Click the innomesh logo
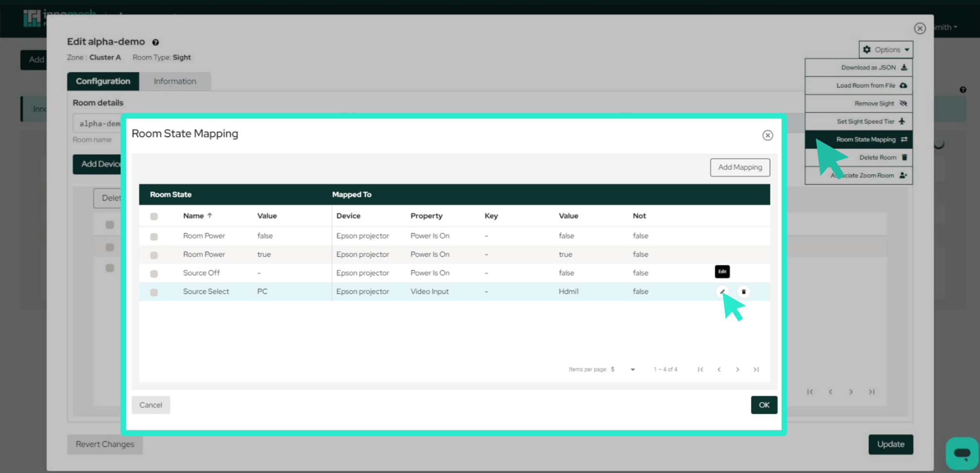The image size is (980, 473). coord(32,18)
